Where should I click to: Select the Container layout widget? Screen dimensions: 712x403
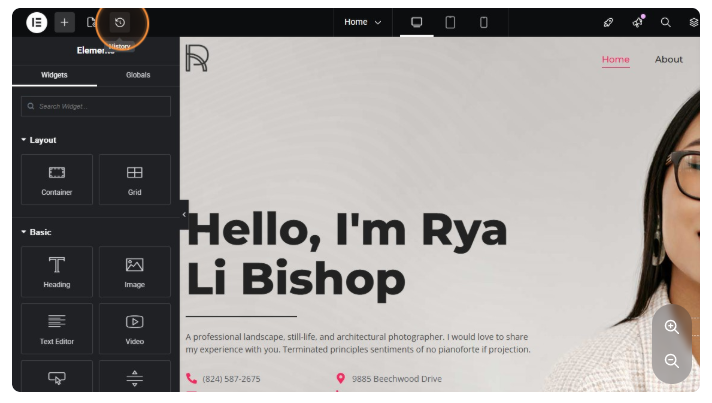tap(57, 180)
